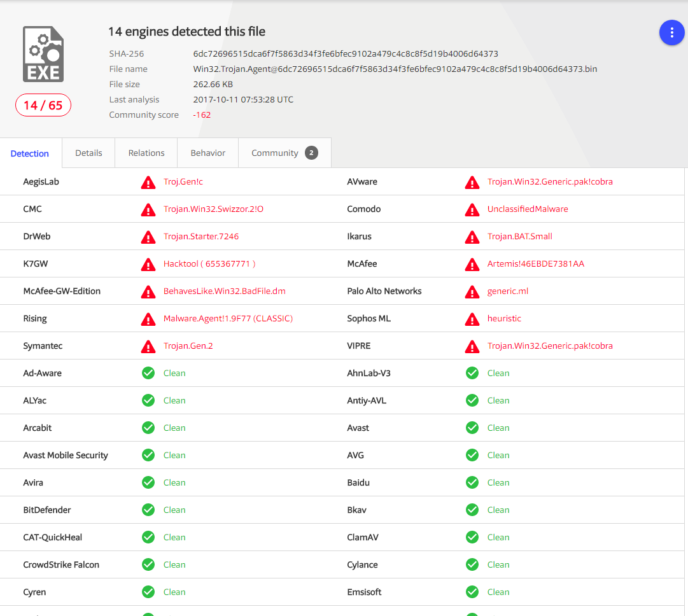Click the Community tab's count badge
The width and height of the screenshot is (688, 616).
coord(311,153)
